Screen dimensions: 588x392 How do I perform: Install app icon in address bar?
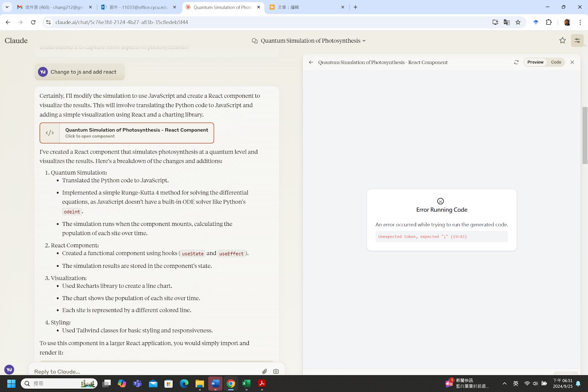(x=495, y=22)
